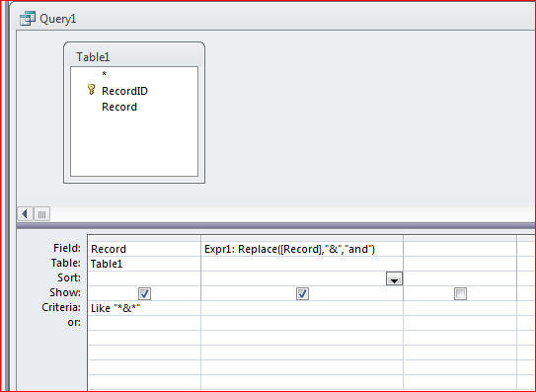
Task: Click the Sort cell under Record
Action: pos(144,278)
